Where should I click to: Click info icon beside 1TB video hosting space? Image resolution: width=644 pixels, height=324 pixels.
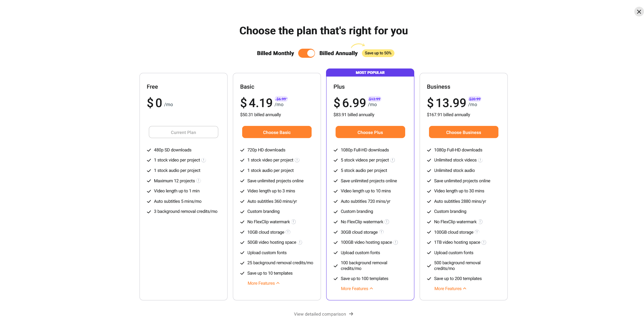484,242
